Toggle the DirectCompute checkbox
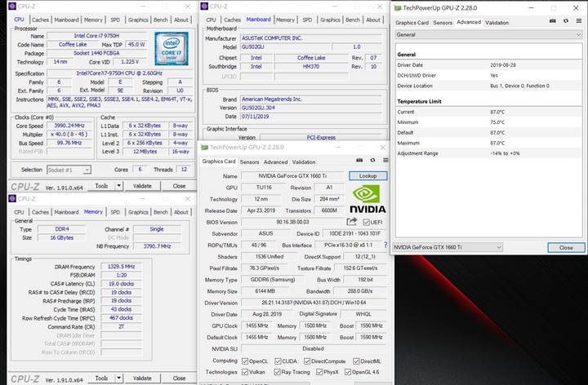 pos(307,361)
